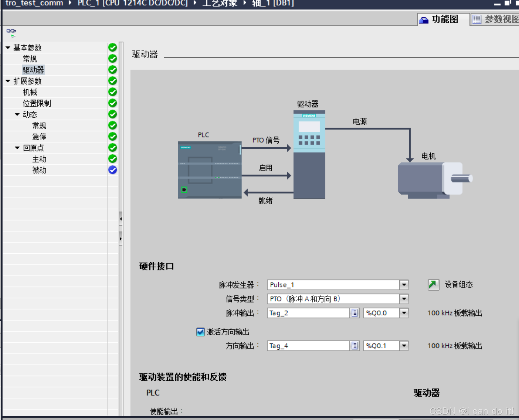Click tag picker icon next to Tag_2
This screenshot has height=420, width=519.
click(354, 313)
